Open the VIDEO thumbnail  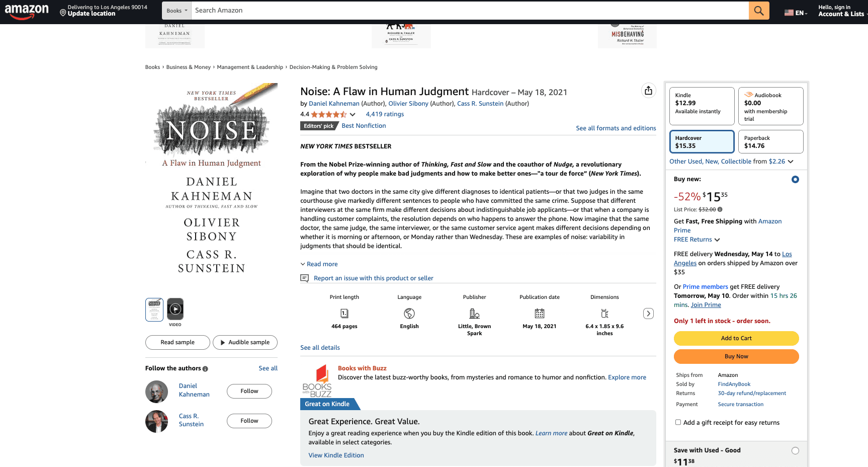175,309
